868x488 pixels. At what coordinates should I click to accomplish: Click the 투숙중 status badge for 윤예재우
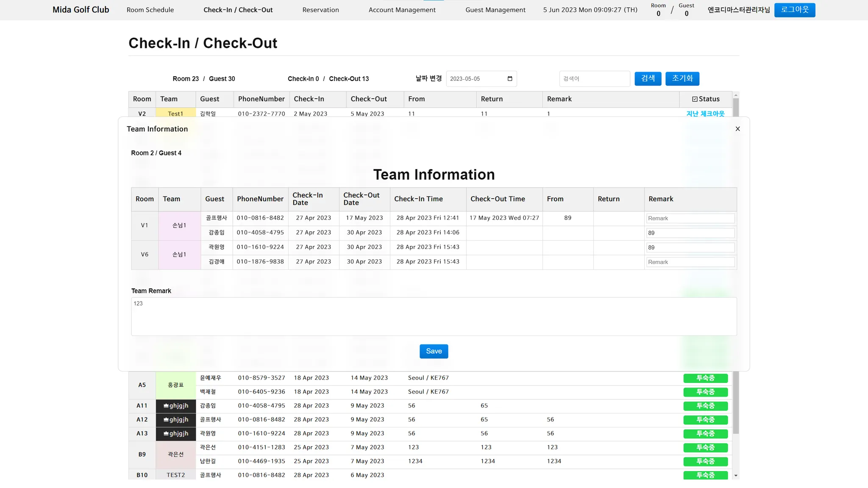coord(705,378)
